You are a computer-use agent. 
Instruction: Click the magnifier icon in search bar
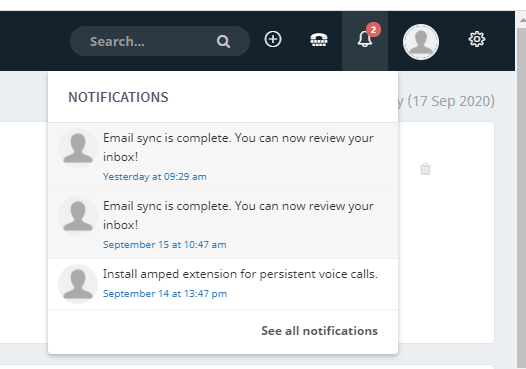coord(223,42)
